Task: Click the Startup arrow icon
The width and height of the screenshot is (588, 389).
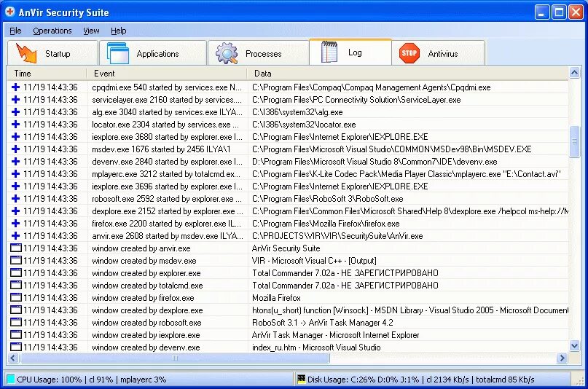Action: [x=26, y=53]
